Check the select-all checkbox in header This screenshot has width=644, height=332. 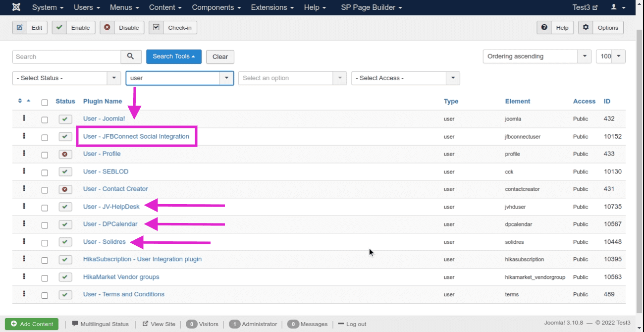coord(45,103)
